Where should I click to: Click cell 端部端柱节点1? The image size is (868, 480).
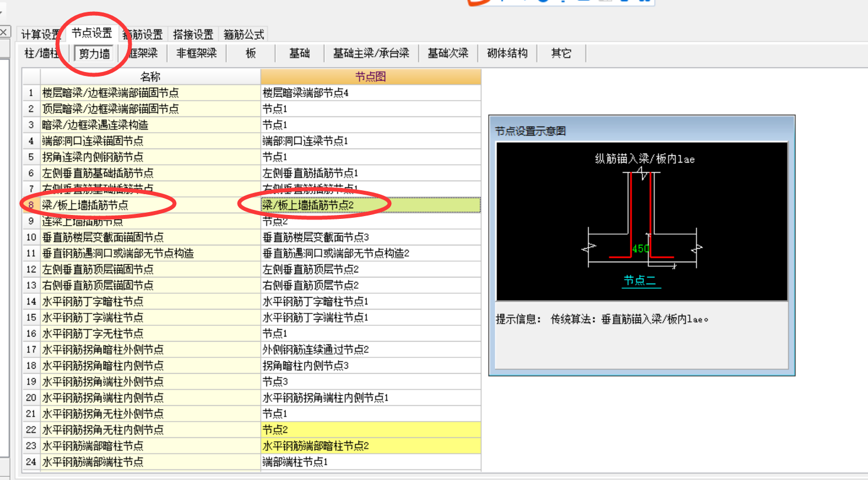370,461
